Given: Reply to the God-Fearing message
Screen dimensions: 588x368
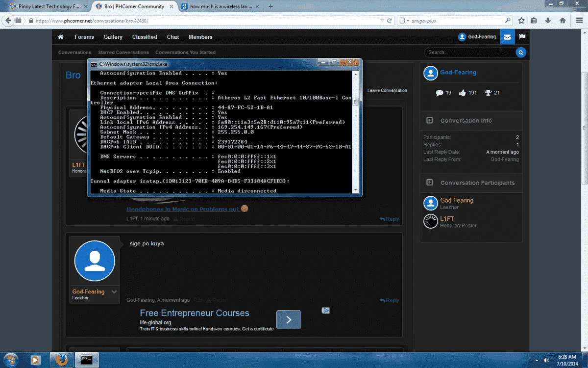Looking at the screenshot, I should point(390,301).
